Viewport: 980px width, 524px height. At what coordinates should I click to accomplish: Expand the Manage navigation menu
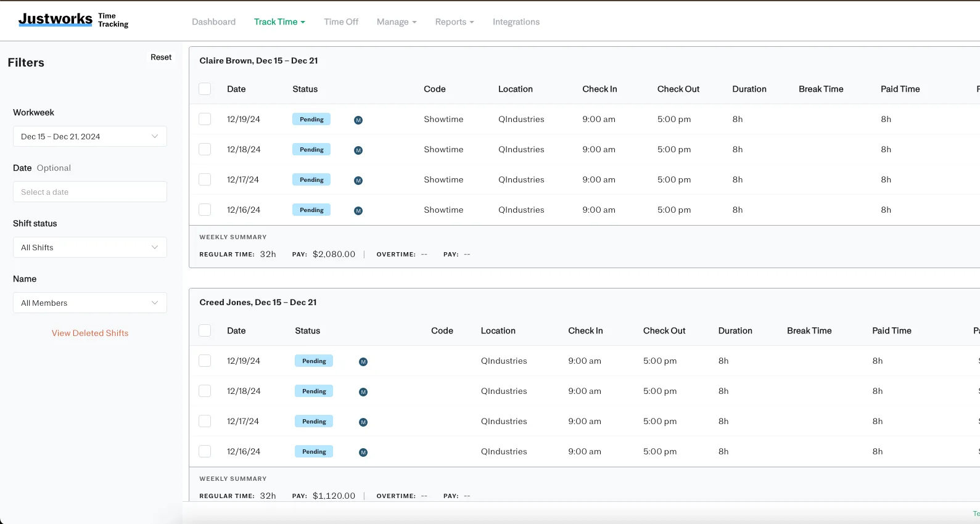397,22
